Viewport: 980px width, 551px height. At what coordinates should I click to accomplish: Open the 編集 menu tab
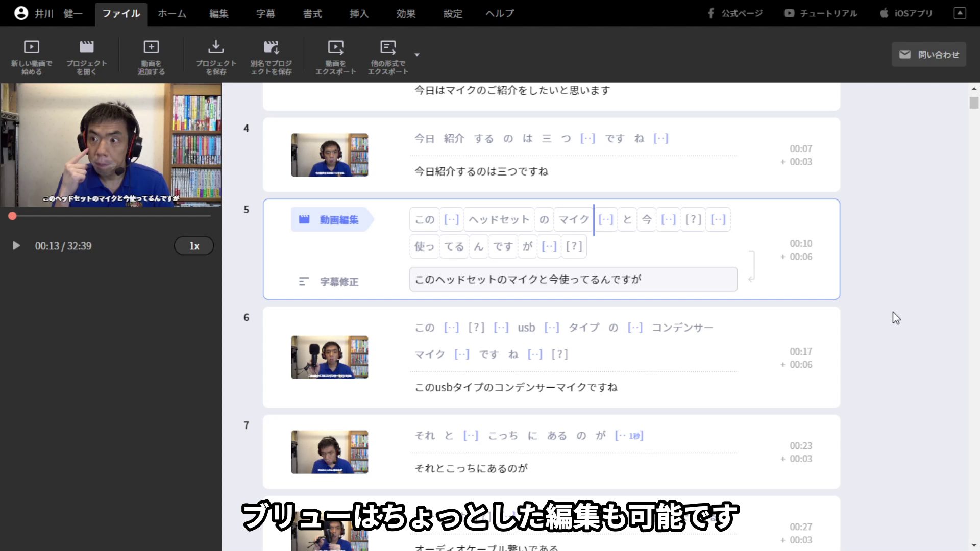(219, 14)
